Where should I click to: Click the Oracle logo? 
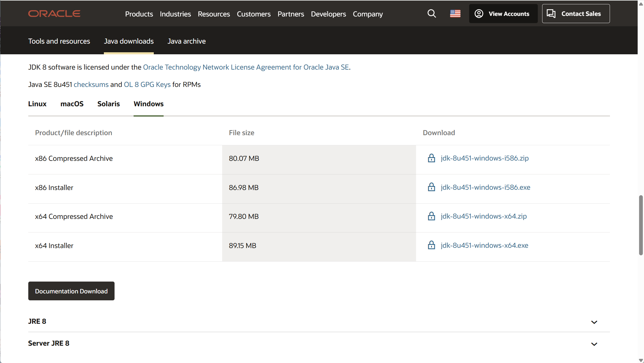[x=54, y=14]
